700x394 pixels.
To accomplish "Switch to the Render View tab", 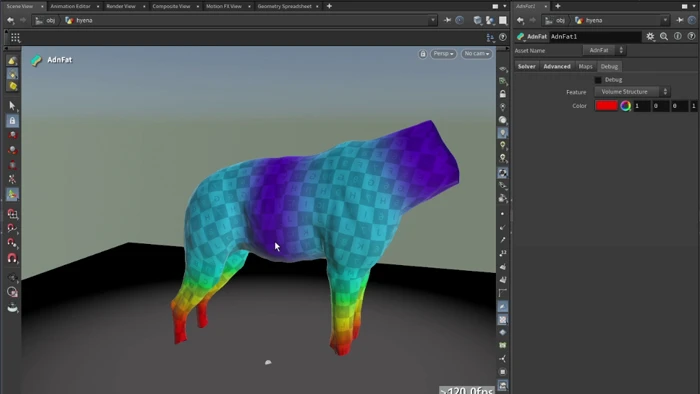I will point(121,6).
